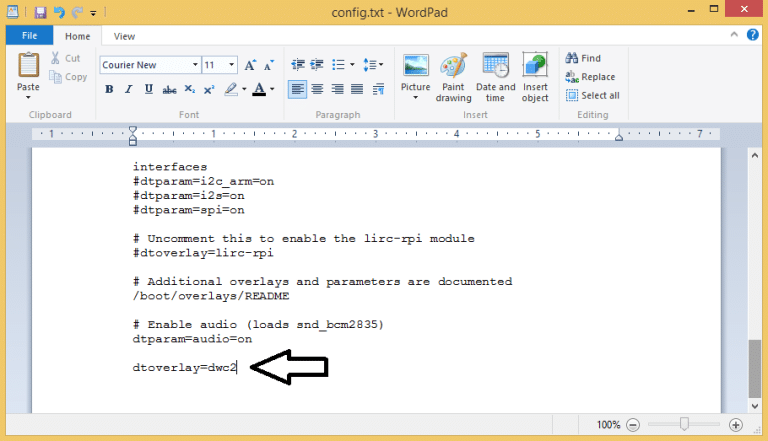Click the text highlight color pen icon
Screen dimensions: 768x441
(x=231, y=89)
